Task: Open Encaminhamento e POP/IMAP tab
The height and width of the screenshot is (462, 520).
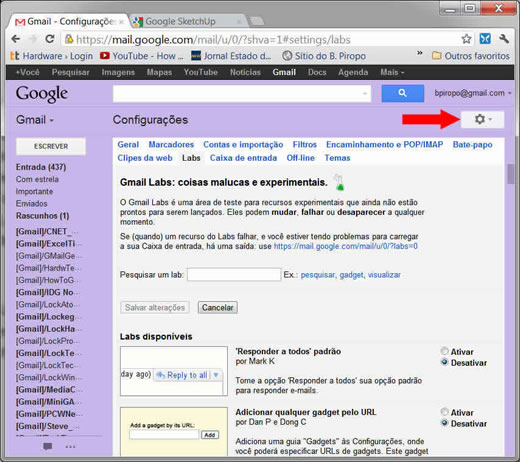Action: point(385,145)
